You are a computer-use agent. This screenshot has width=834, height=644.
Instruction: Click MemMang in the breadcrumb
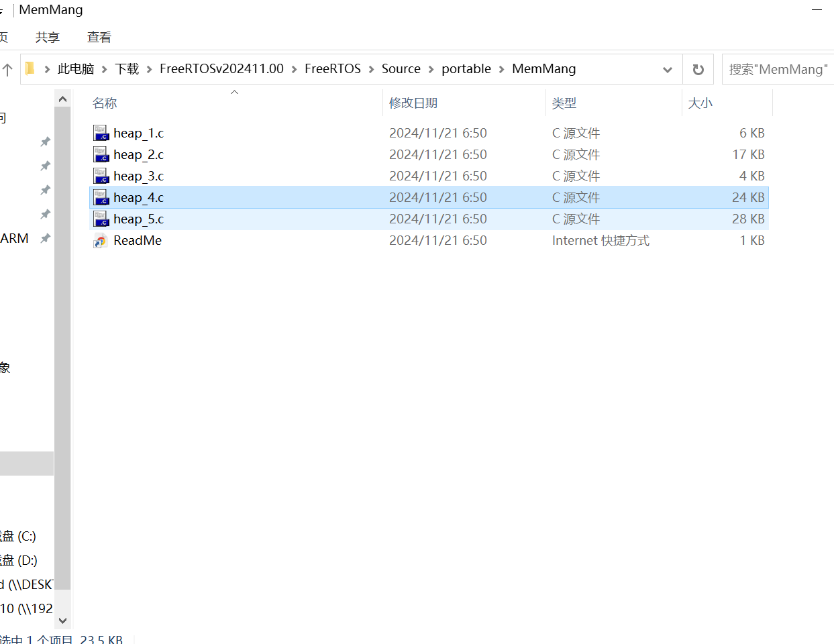(544, 68)
